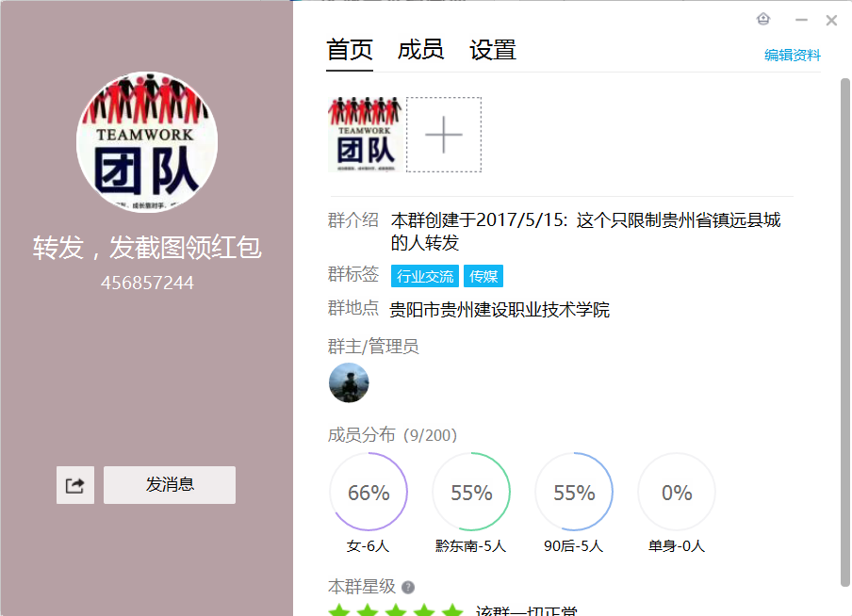Click the vertical scrollbar on the right
Viewport: 852px width, 616px height.
pos(845,330)
